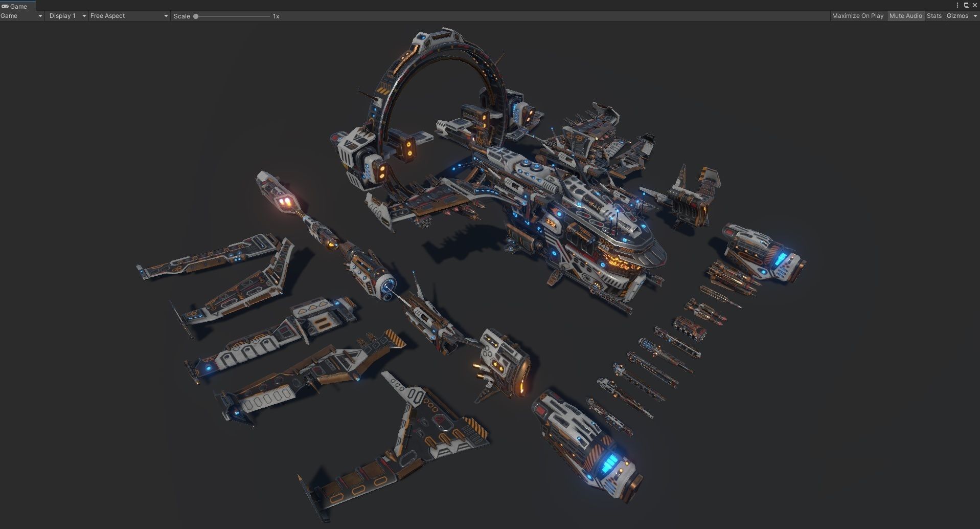The image size is (980, 529).
Task: Select the Game tab
Action: [17, 6]
